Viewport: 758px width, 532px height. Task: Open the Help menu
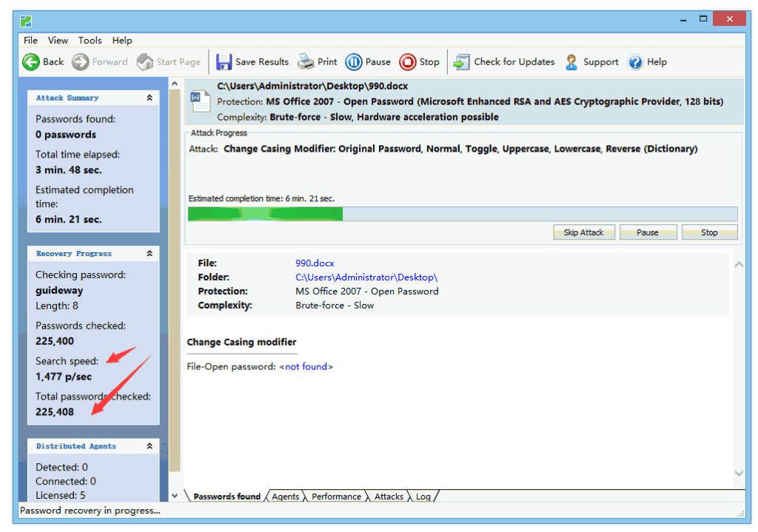122,41
